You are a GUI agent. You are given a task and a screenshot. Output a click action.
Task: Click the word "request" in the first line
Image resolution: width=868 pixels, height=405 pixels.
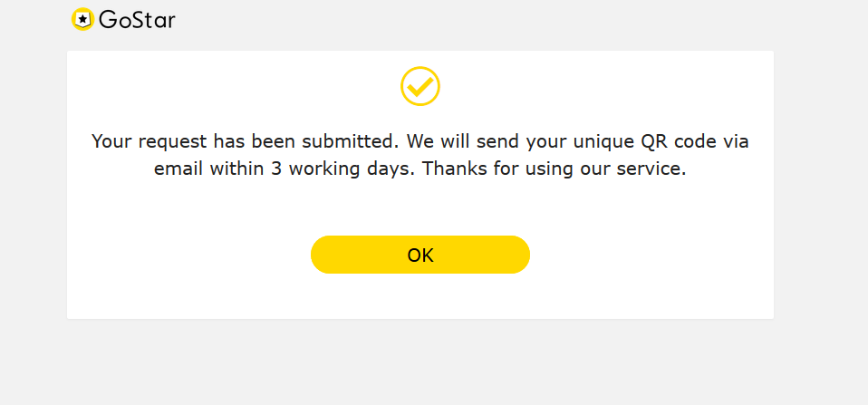[172, 142]
